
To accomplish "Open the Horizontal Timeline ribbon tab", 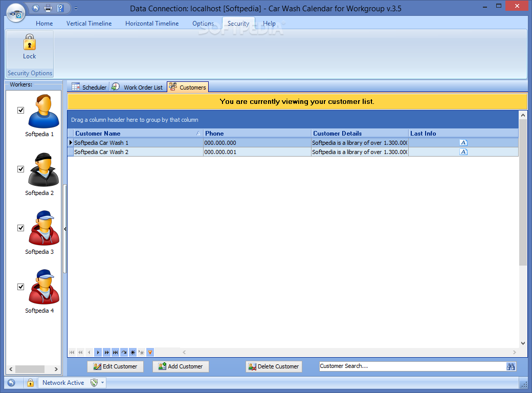I will point(152,24).
